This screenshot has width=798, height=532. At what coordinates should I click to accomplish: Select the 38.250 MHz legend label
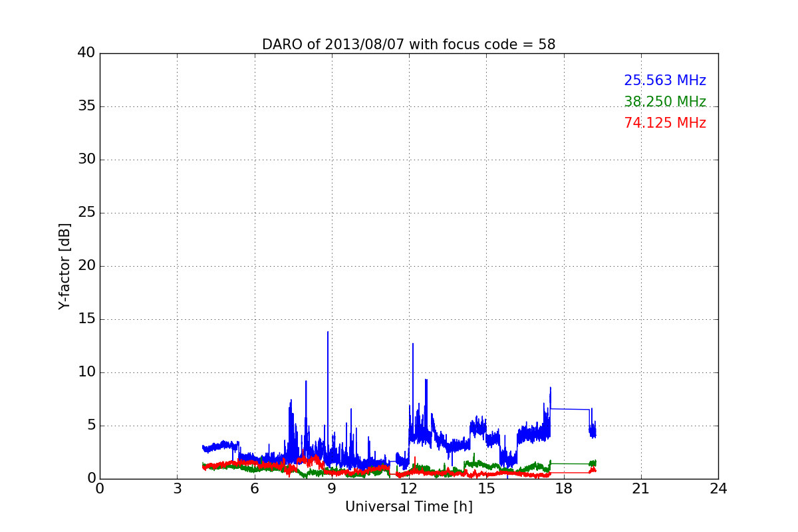[665, 102]
